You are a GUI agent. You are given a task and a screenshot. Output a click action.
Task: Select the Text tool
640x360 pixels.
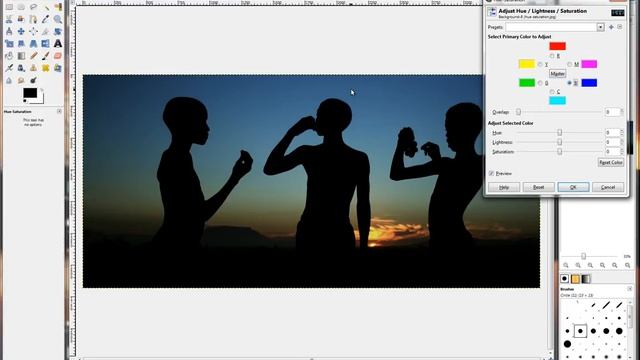[58, 44]
